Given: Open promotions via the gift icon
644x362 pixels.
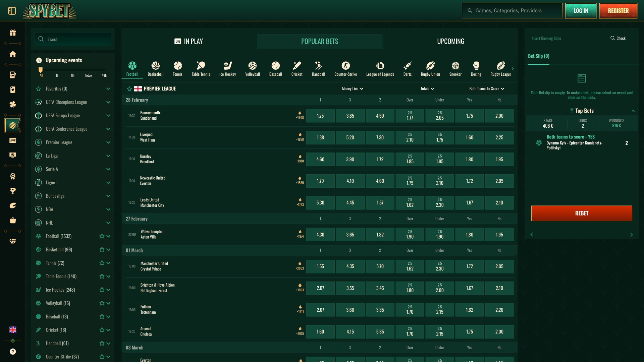Looking at the screenshot, I should coord(12,33).
